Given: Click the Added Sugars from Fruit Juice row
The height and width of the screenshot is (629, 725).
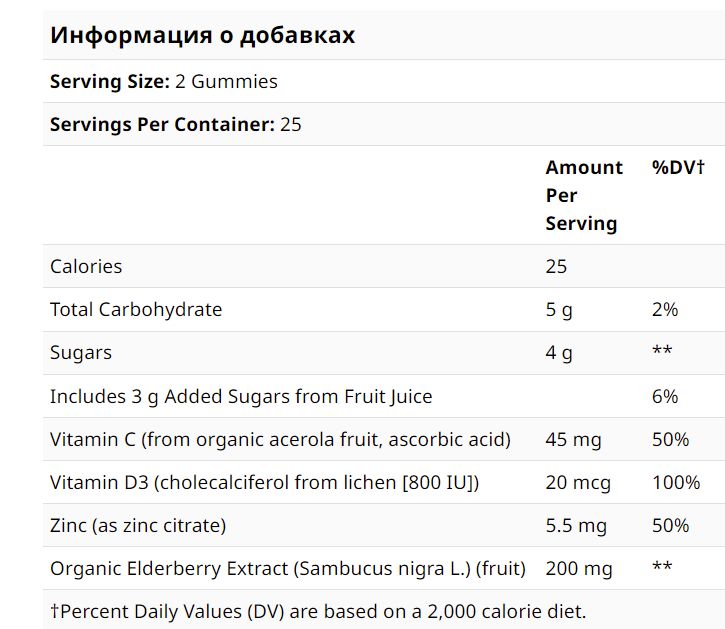Looking at the screenshot, I should (x=241, y=397).
